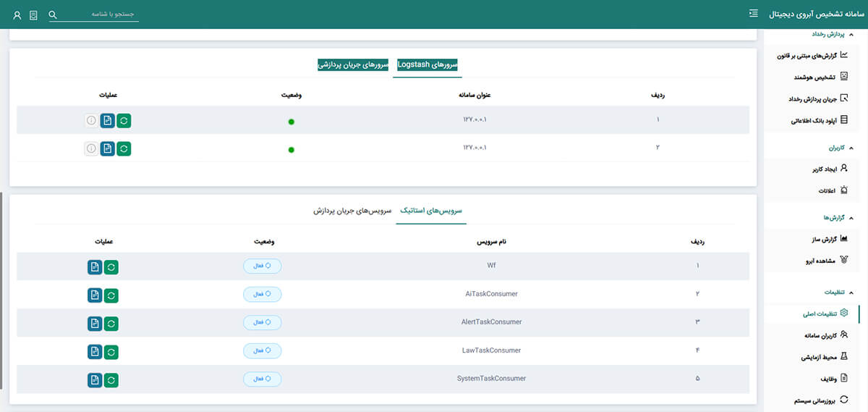868x412 pixels.
Task: Restart the second Logstash server via refresh icon
Action: (124, 149)
